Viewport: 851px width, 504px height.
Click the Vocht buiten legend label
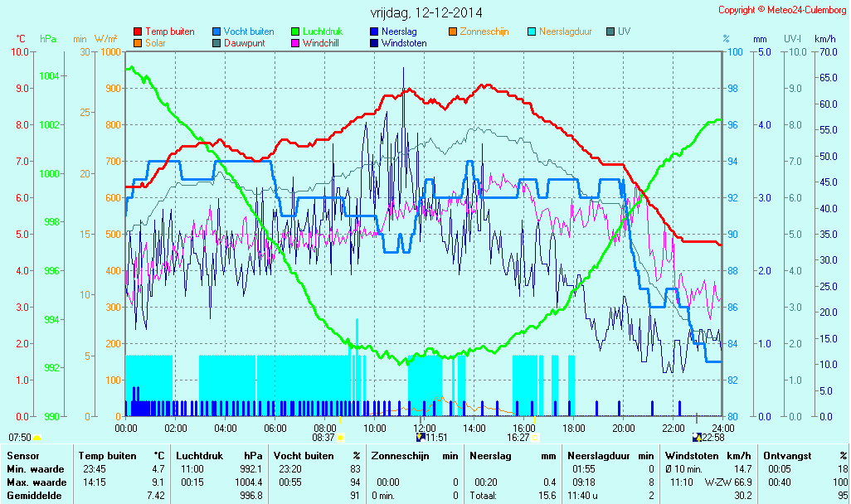coord(248,31)
